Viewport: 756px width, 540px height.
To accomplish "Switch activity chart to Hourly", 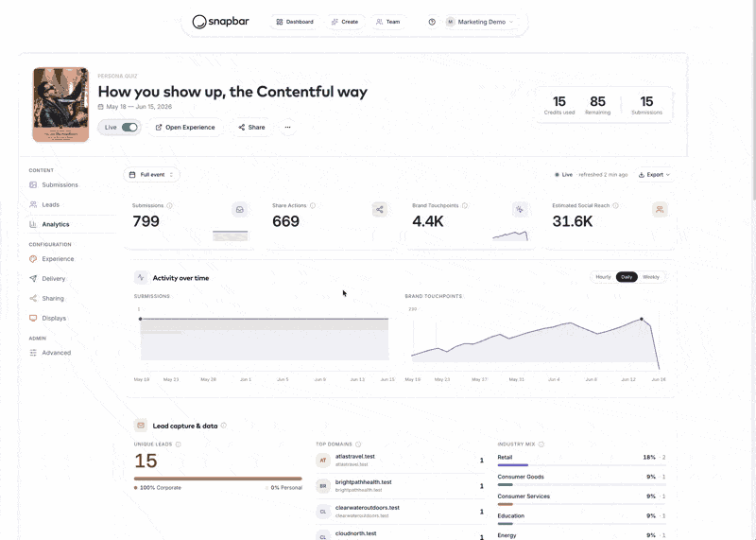I will tap(603, 277).
